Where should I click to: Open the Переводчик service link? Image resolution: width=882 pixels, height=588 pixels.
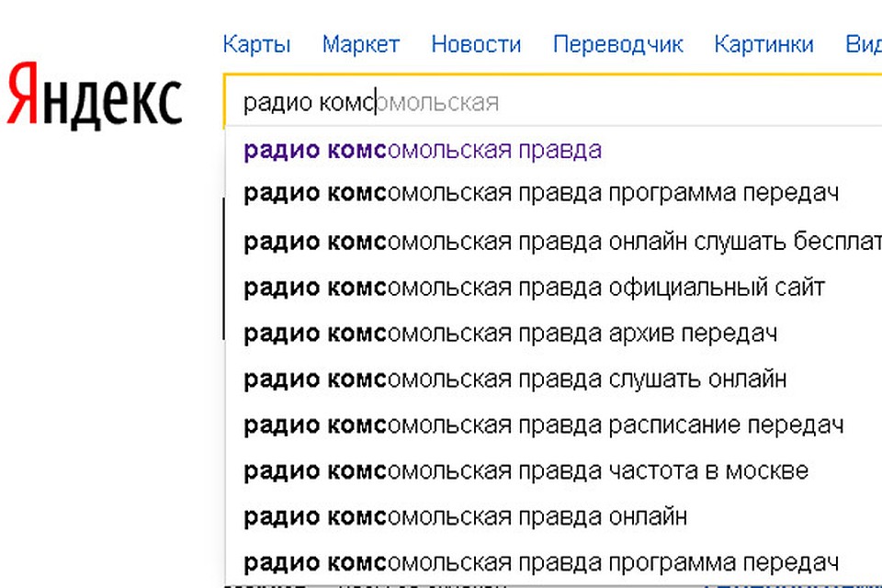tap(617, 44)
